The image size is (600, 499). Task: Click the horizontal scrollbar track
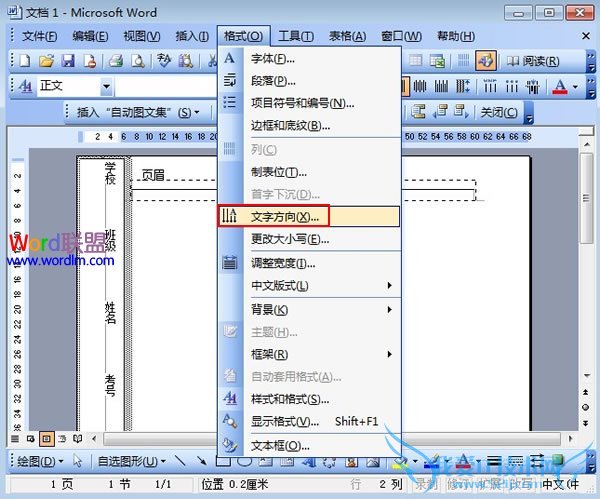(332, 439)
